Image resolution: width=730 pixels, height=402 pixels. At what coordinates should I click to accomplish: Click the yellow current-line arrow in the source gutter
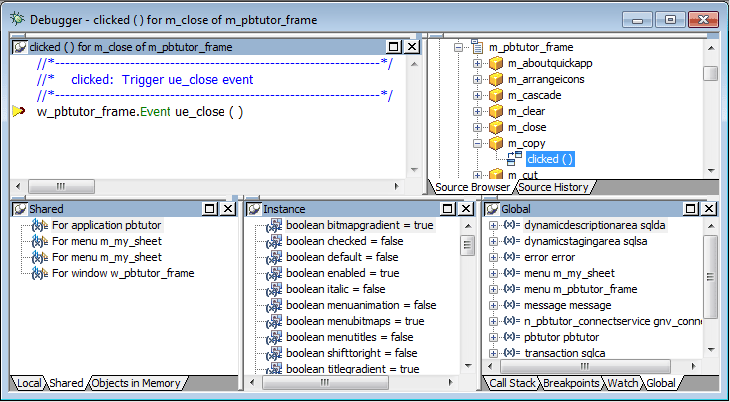[19, 112]
